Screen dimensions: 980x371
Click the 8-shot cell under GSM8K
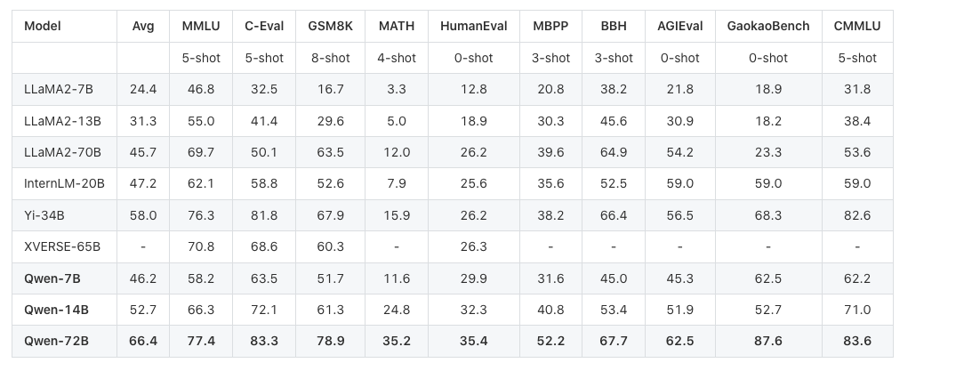coord(330,58)
